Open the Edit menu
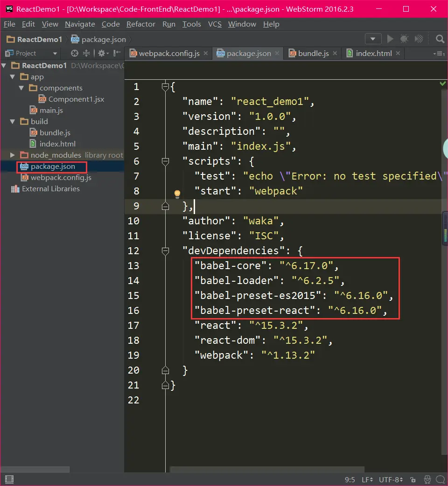 point(28,24)
